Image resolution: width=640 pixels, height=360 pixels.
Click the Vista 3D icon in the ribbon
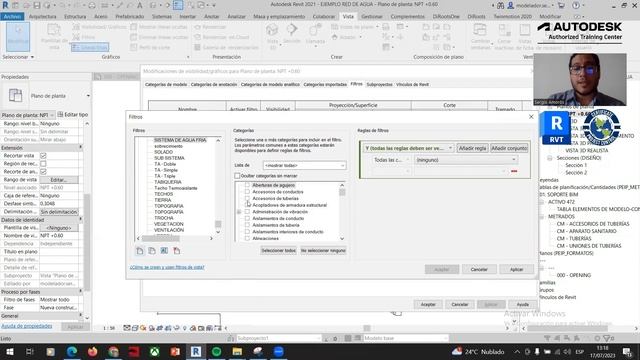[x=272, y=31]
